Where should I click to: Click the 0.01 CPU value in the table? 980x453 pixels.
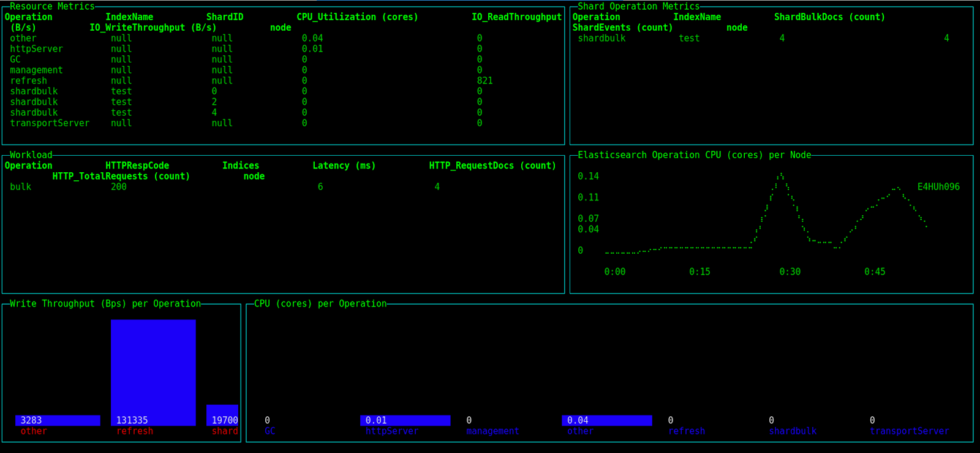pos(312,49)
